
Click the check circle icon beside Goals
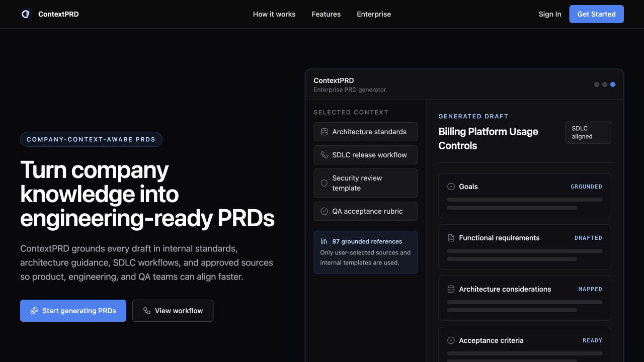tap(451, 187)
